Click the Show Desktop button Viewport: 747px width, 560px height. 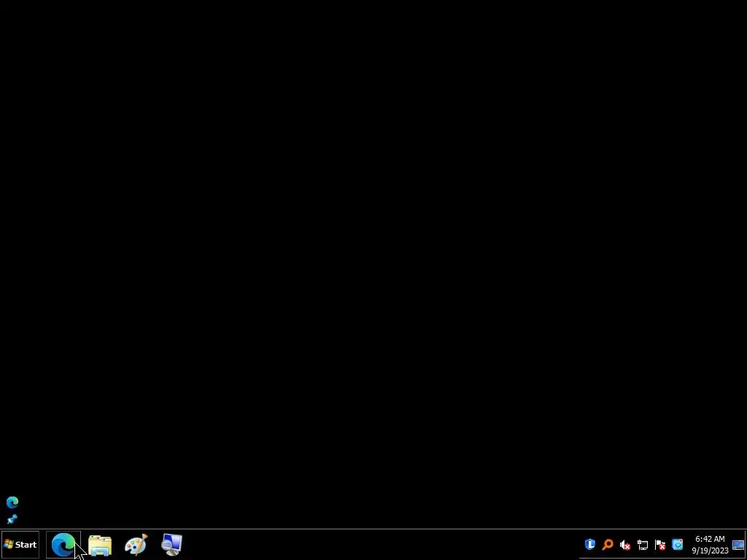[x=738, y=545]
